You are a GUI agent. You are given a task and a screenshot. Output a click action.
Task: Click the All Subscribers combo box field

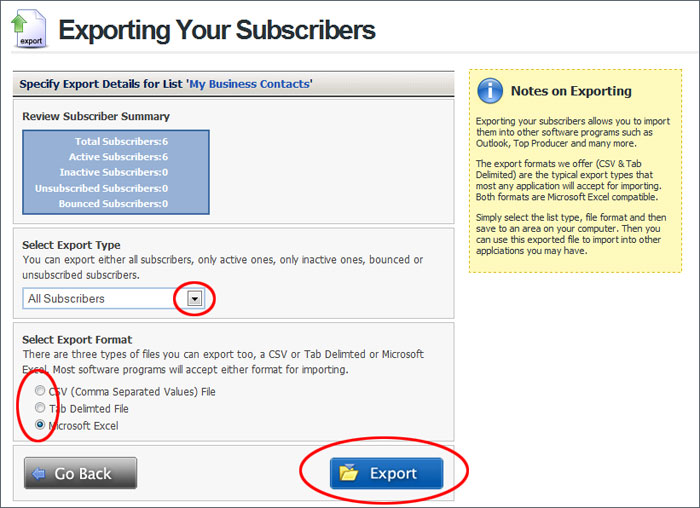[x=114, y=299]
